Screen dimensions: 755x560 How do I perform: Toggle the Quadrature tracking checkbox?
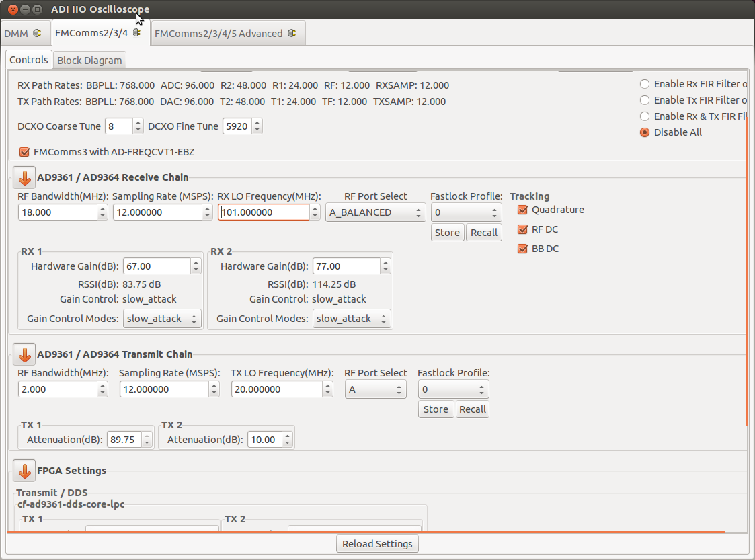coord(522,210)
